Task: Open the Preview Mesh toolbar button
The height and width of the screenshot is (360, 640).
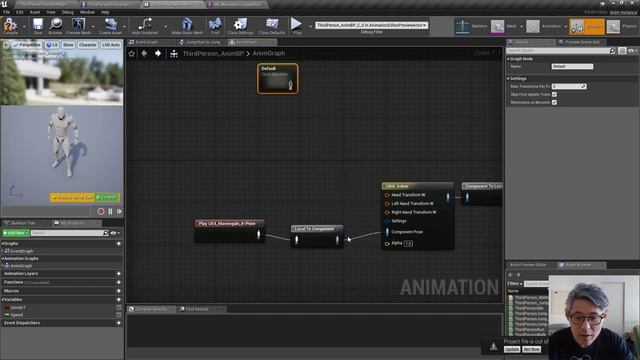Action: click(78, 25)
